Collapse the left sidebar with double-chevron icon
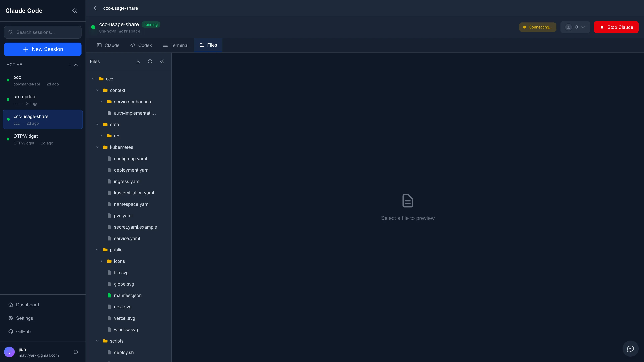 pos(74,11)
